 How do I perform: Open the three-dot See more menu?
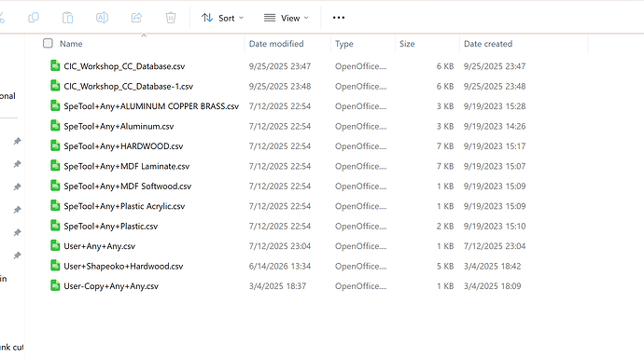point(339,18)
